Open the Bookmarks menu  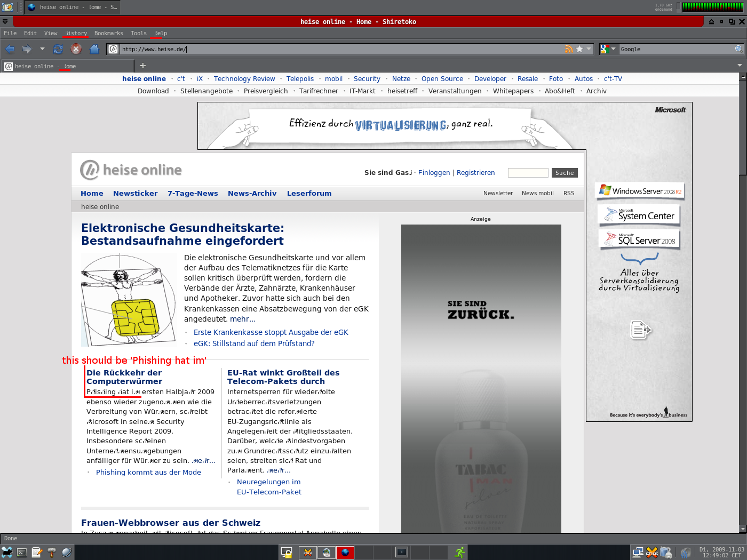108,33
